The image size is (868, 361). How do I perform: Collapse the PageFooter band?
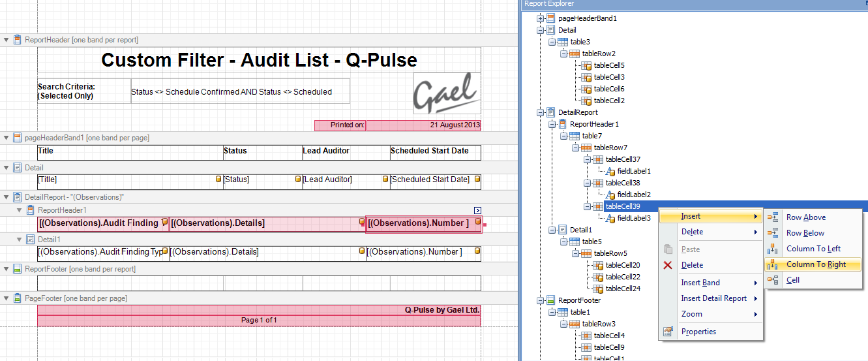click(x=7, y=298)
